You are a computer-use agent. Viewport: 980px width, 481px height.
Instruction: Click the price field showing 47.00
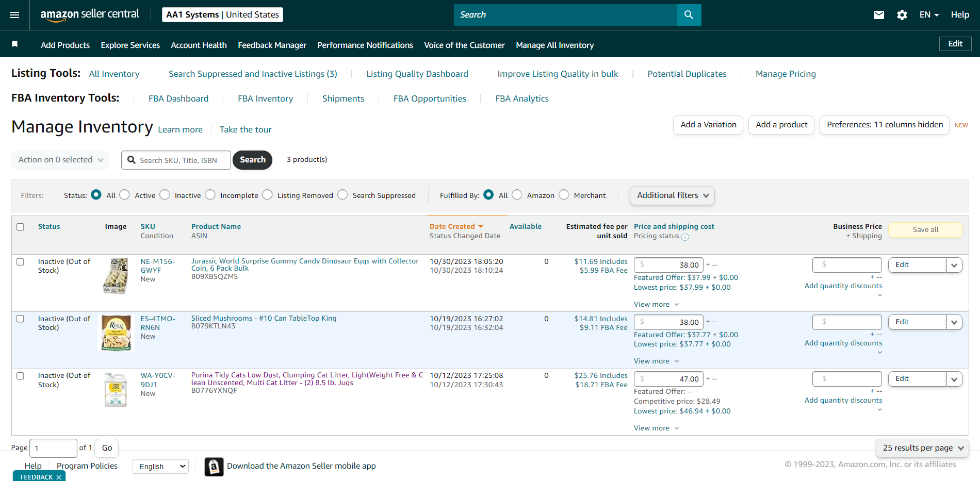(x=669, y=379)
